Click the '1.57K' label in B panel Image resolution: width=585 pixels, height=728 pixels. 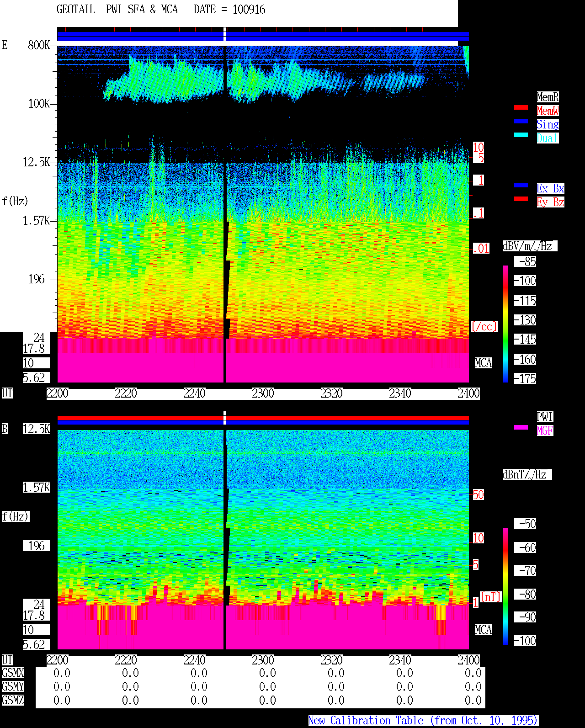(x=37, y=487)
